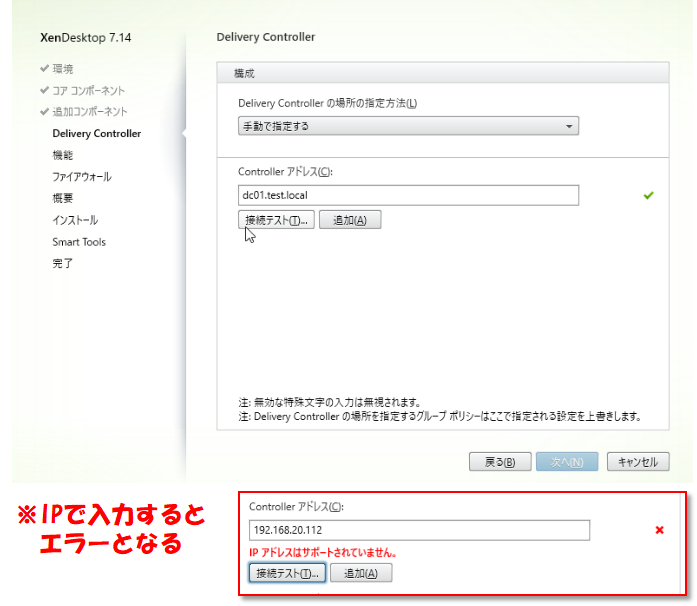Viewport: 697px width, 606px height.
Task: Click the 接続テスト(T) button below the IP error
Action: pyautogui.click(x=287, y=573)
